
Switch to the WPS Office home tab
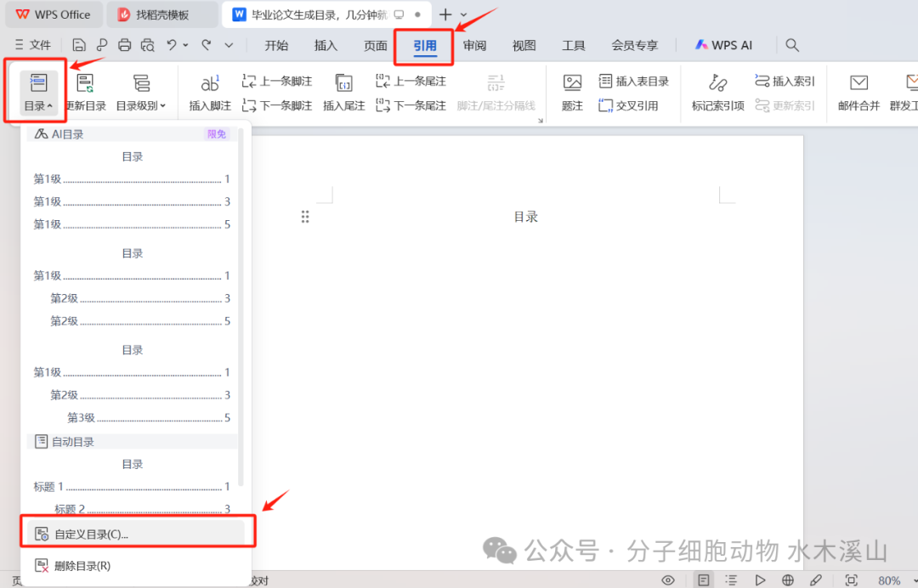point(54,14)
